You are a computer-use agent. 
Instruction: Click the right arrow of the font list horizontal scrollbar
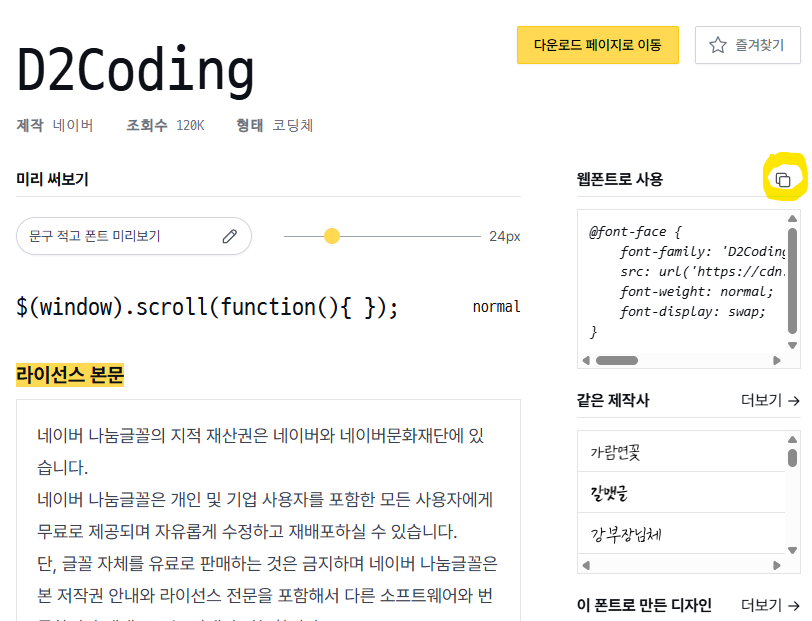click(x=776, y=566)
